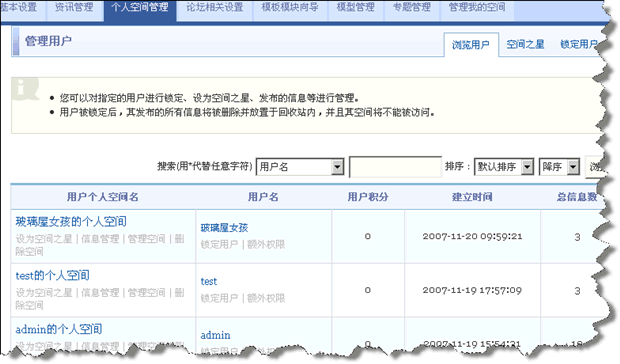Switch to 锁定用户 sub-tab
The height and width of the screenshot is (364, 620).
579,44
